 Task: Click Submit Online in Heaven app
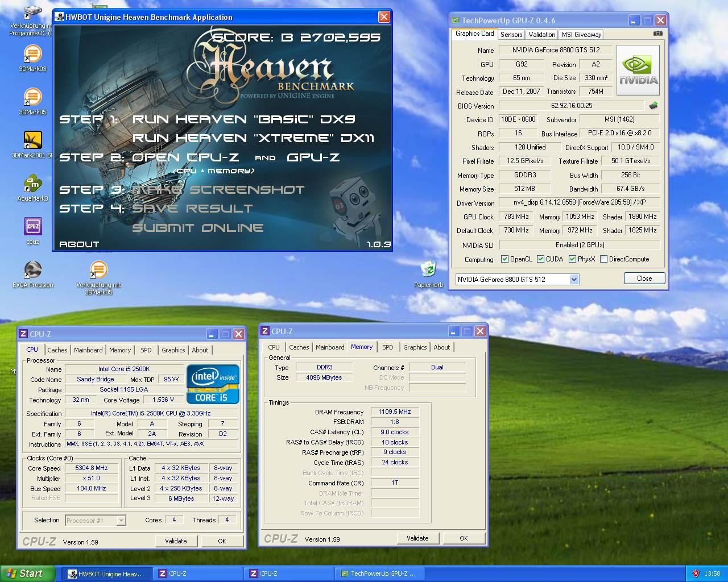pos(198,228)
